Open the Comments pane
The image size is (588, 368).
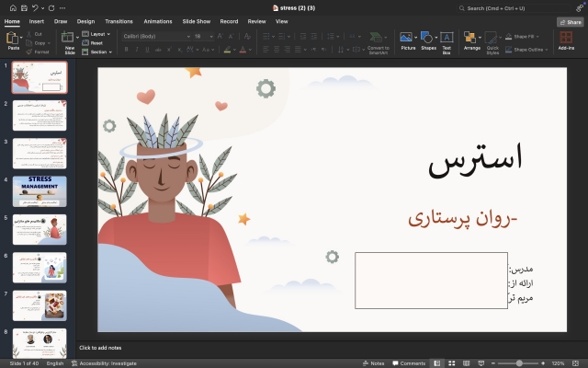(x=409, y=363)
